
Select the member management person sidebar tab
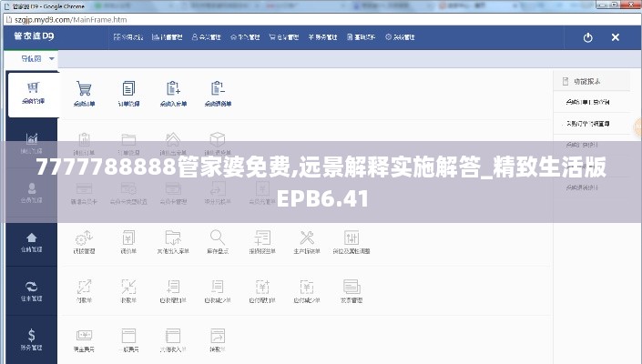coord(32,193)
